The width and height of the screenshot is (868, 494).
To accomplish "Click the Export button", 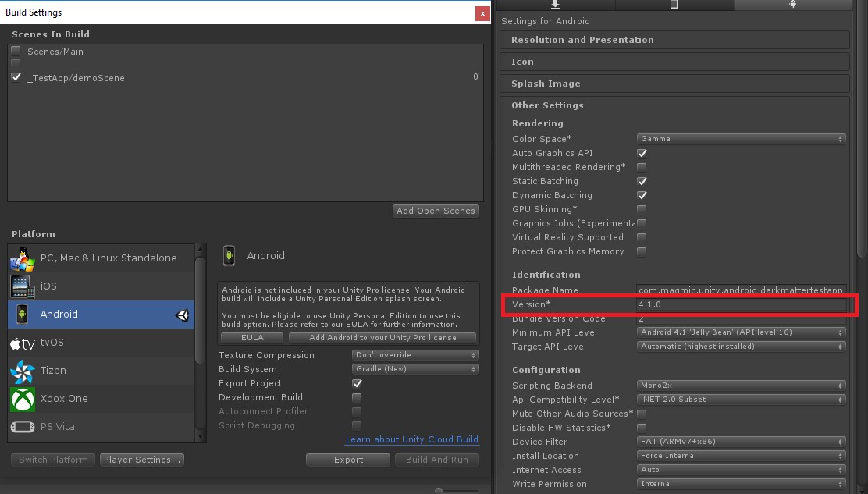I will (348, 460).
